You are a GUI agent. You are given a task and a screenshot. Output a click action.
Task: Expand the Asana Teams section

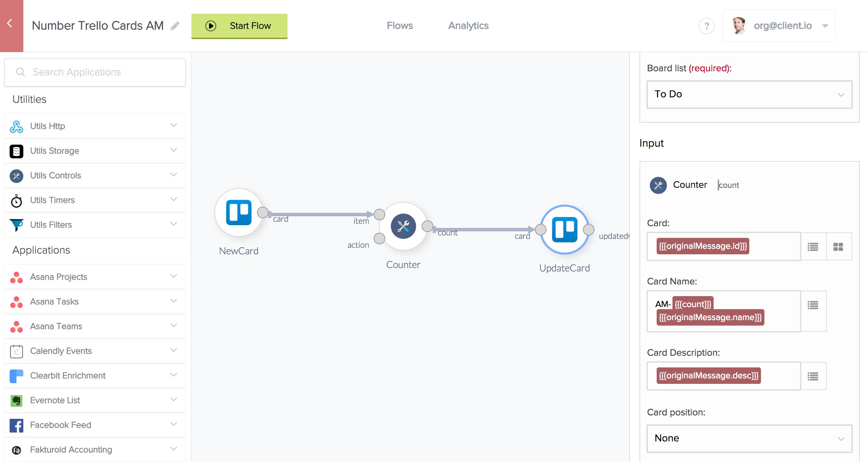[174, 326]
